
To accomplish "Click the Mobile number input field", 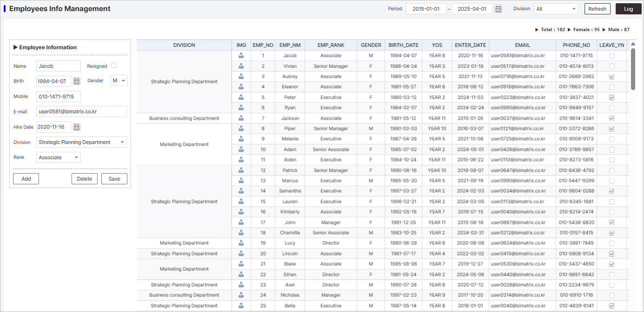I will point(59,96).
